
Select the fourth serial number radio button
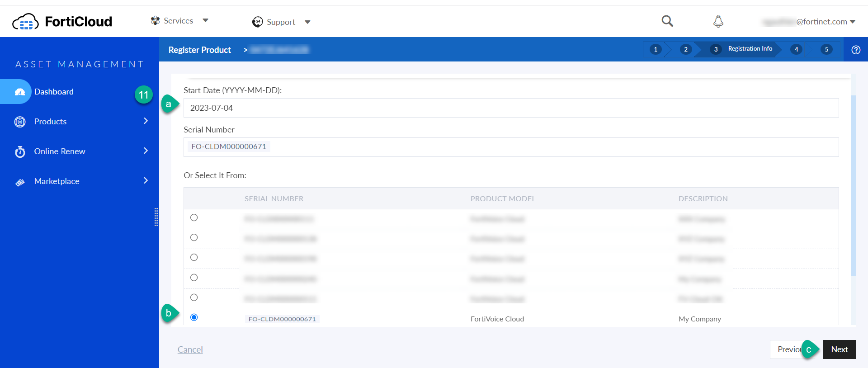[x=194, y=278]
